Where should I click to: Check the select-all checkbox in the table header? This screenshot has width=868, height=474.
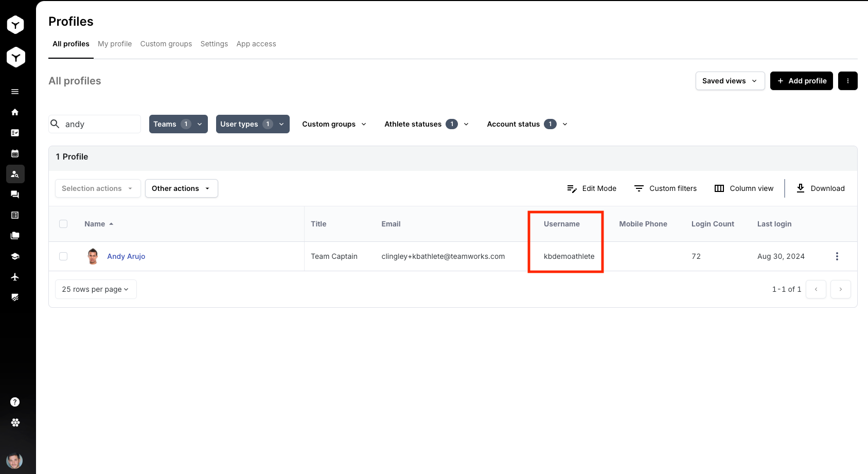pyautogui.click(x=63, y=224)
